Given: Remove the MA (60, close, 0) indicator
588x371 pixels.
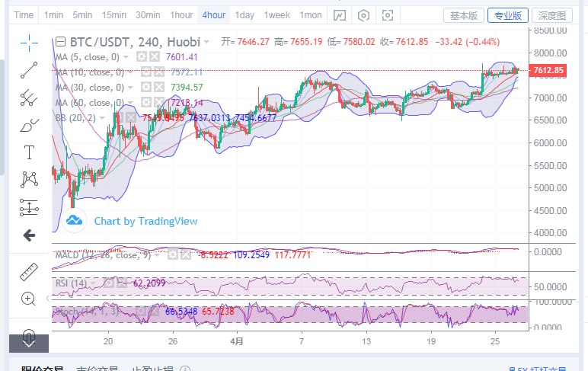Looking at the screenshot, I should coord(159,102).
